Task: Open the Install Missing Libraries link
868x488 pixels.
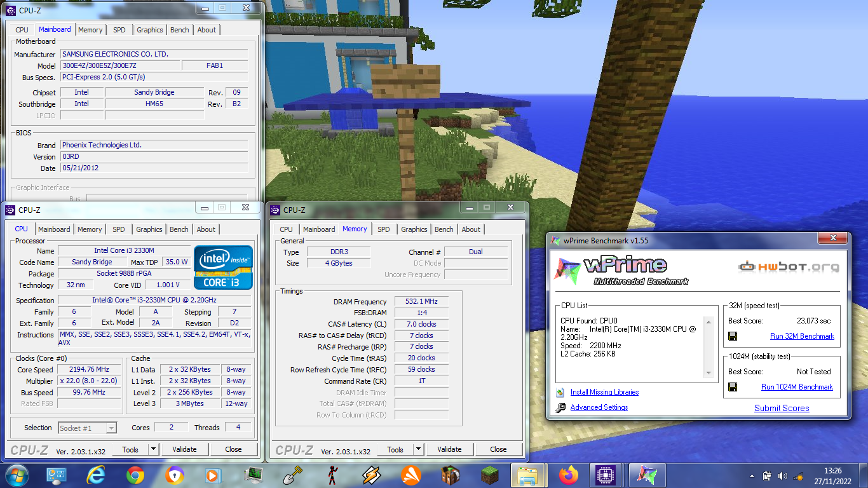Action: 604,393
